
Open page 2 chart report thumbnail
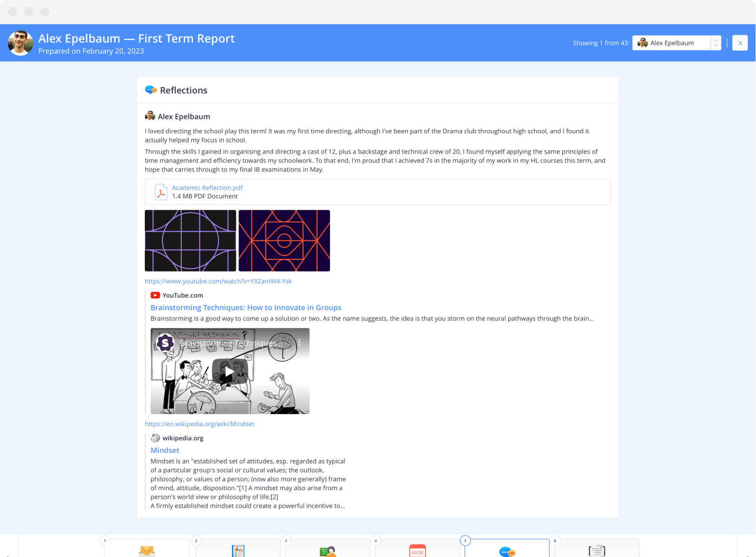pos(238,550)
